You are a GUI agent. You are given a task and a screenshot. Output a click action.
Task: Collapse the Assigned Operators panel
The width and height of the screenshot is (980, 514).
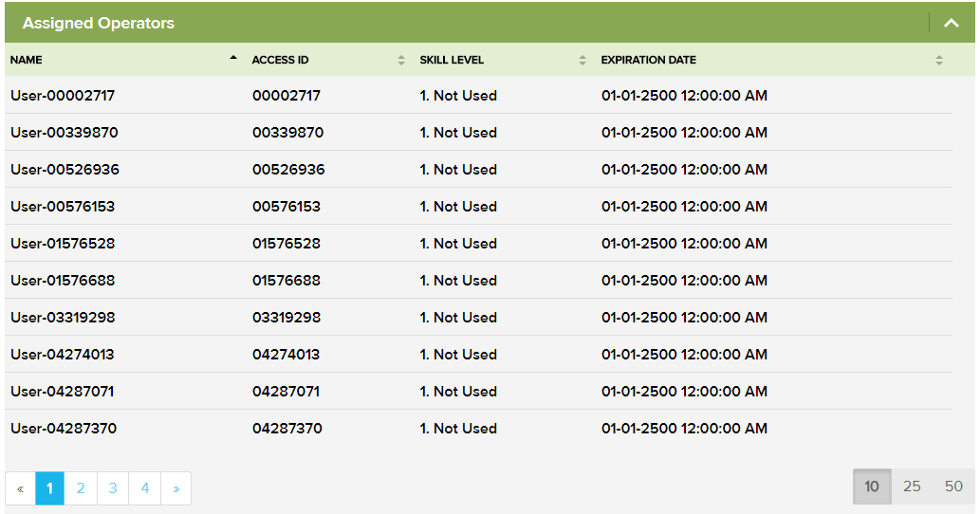952,23
